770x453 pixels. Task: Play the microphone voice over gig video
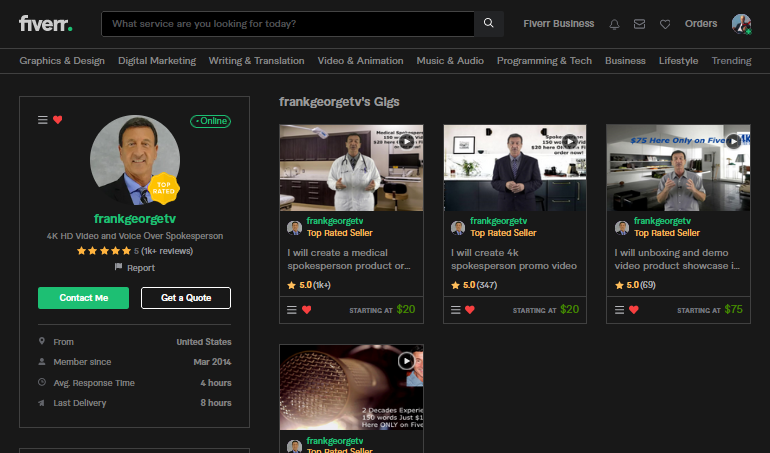[406, 362]
